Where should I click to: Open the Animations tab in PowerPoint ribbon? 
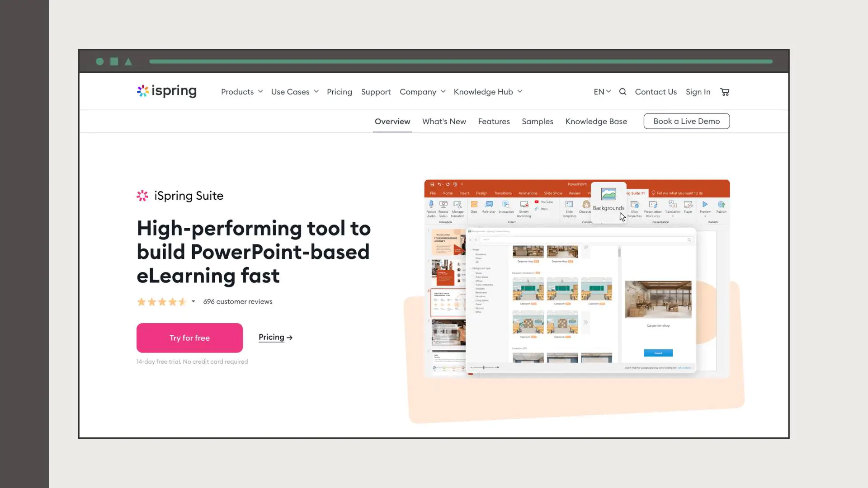[528, 193]
